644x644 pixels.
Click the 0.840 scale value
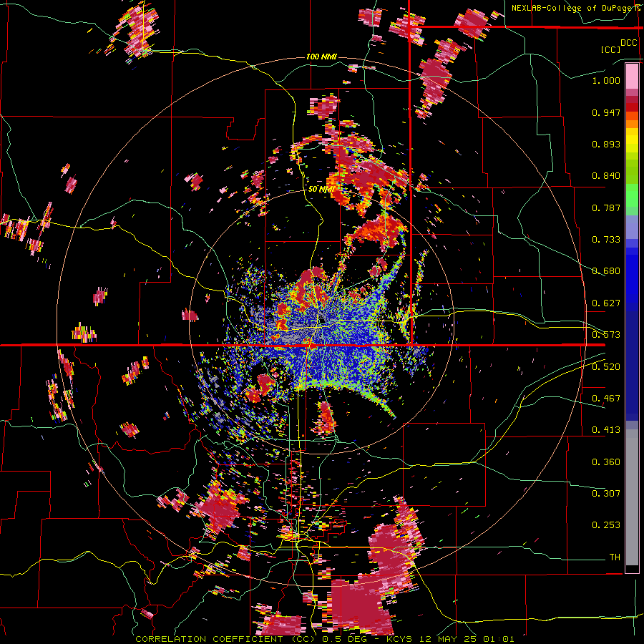click(x=606, y=176)
